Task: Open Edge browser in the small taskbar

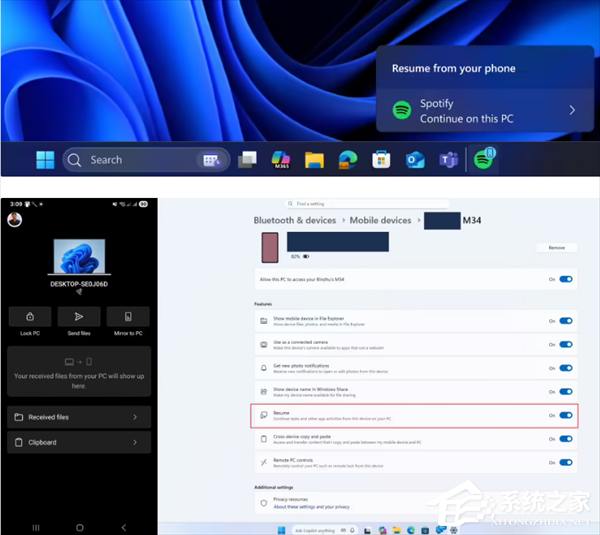Action: [411, 530]
